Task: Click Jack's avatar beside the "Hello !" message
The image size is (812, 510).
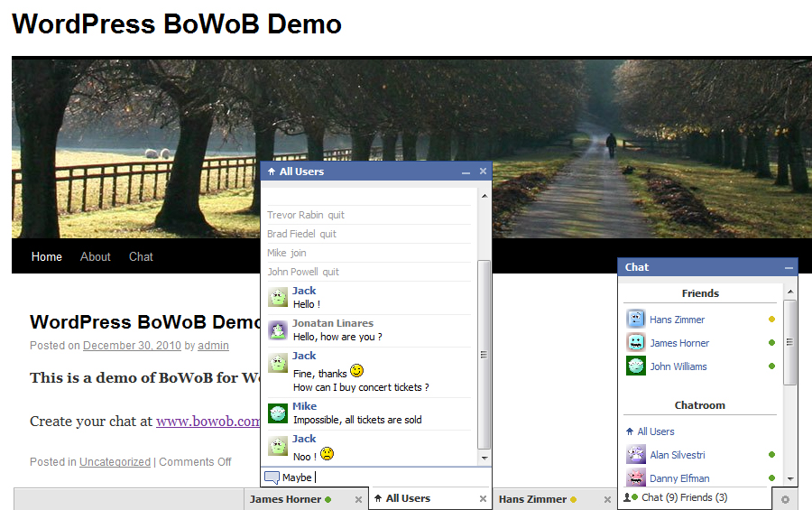Action: click(x=278, y=298)
